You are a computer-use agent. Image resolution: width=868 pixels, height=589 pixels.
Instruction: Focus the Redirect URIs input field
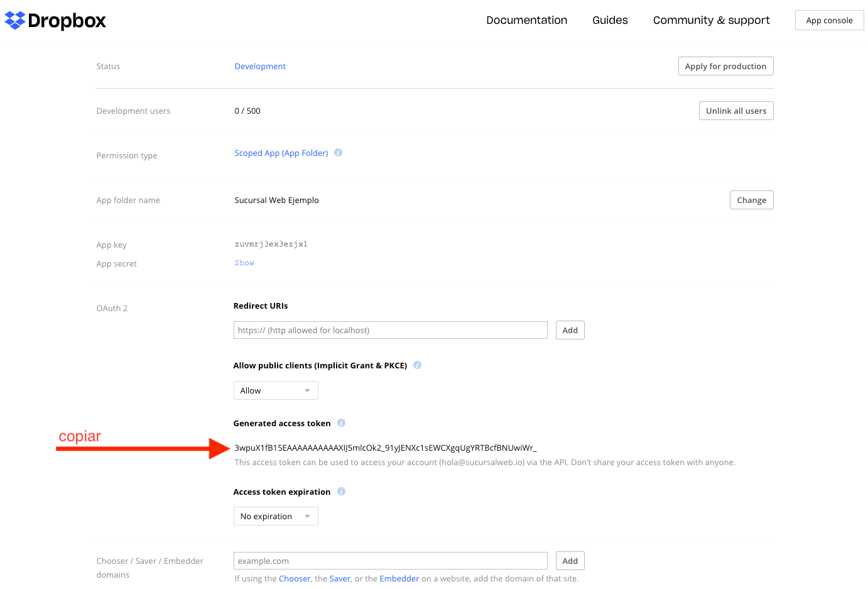tap(390, 330)
